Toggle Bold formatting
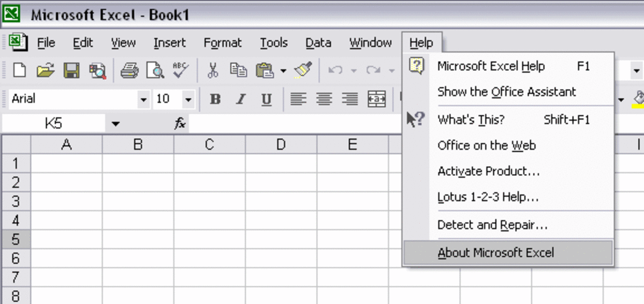The width and height of the screenshot is (644, 304). point(215,99)
